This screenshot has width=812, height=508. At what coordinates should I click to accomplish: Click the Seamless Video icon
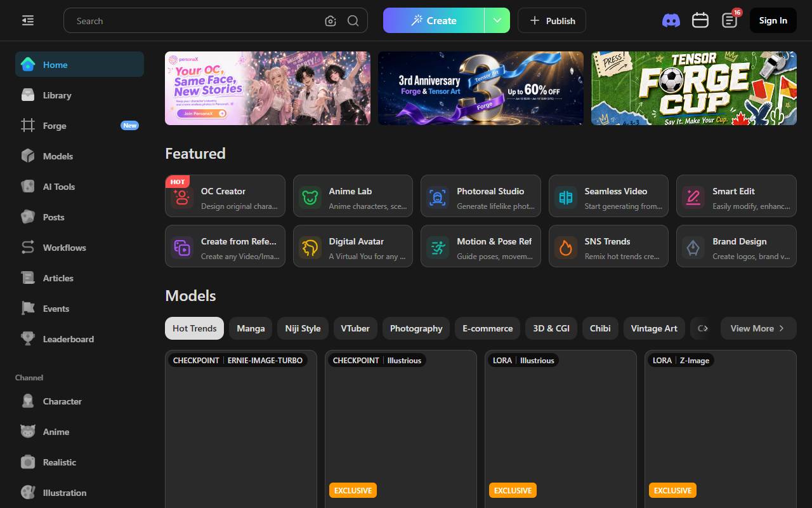point(566,197)
